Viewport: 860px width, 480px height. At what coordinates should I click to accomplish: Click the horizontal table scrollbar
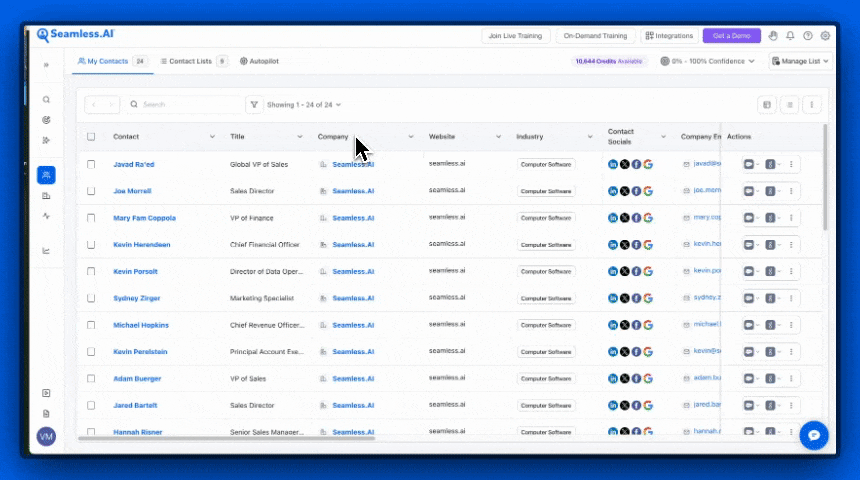coord(227,438)
